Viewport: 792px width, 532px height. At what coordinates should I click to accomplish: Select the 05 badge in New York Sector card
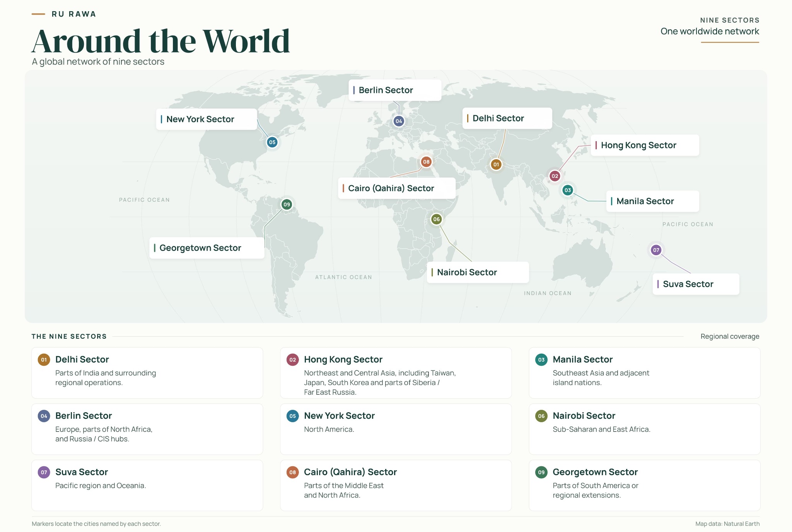[293, 416]
